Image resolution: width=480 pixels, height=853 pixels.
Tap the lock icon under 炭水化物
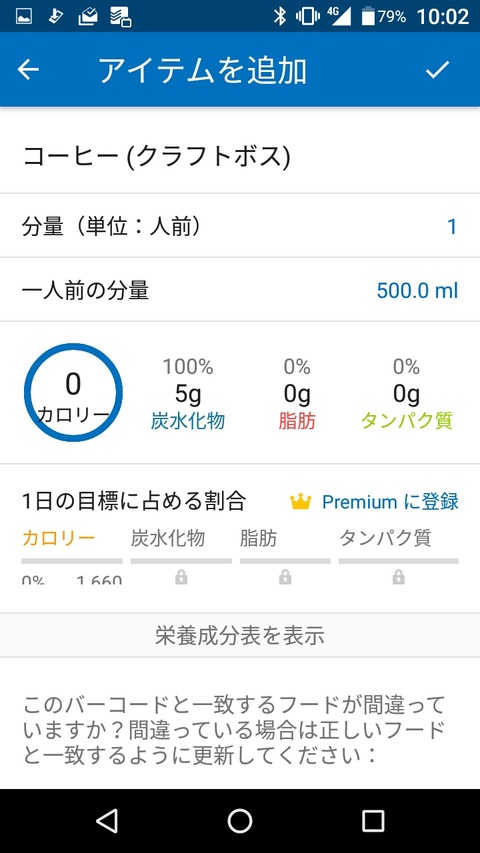coord(181,578)
